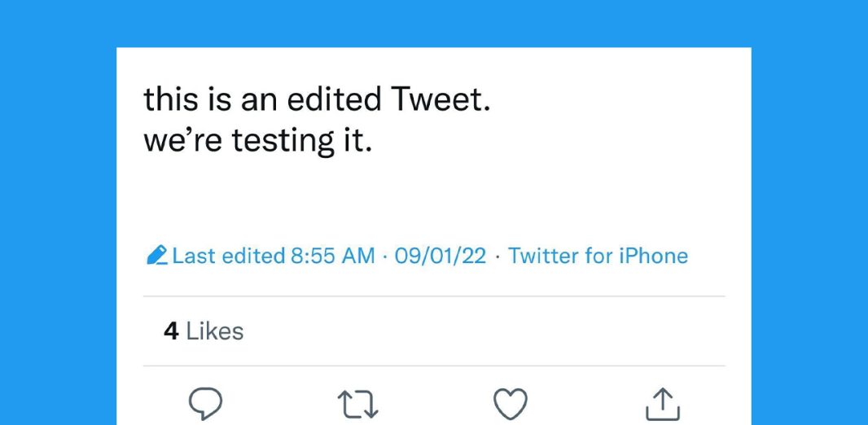View the 4 Likes list
The image size is (868, 425).
204,331
